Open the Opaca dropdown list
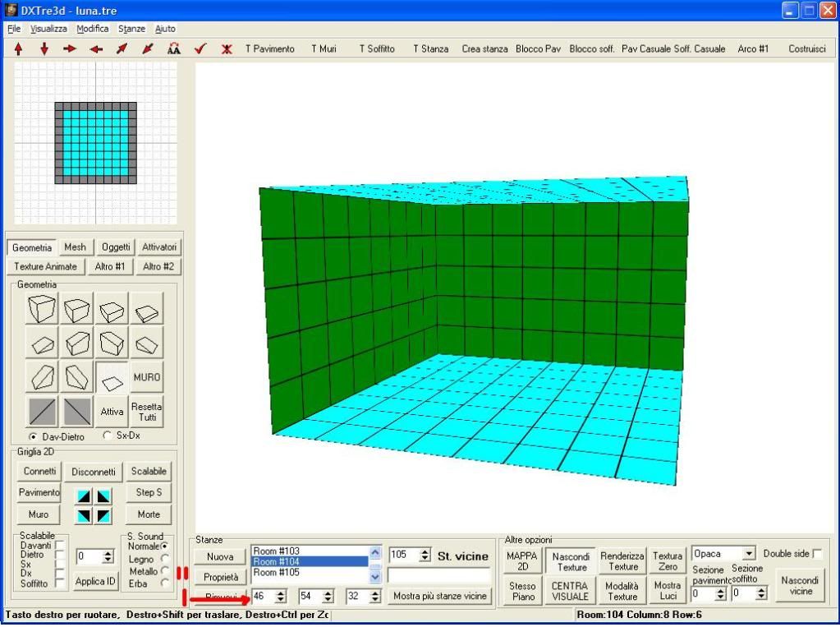Screen dimensions: 840x627 point(748,555)
